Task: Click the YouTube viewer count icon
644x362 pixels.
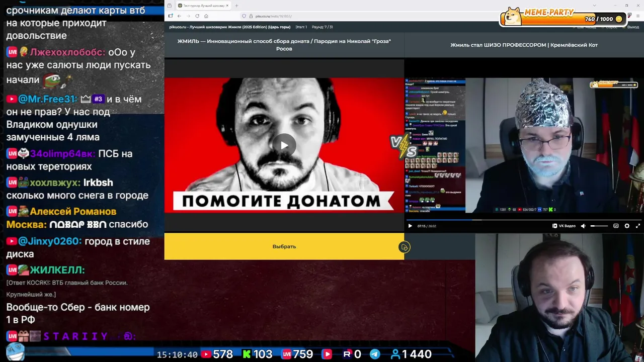Action: click(206, 354)
